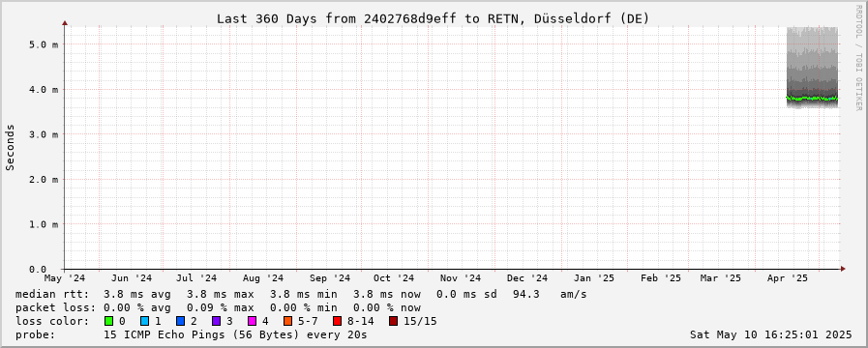Click the Oct '24 x-axis label
This screenshot has width=868, height=348.
[x=394, y=278]
